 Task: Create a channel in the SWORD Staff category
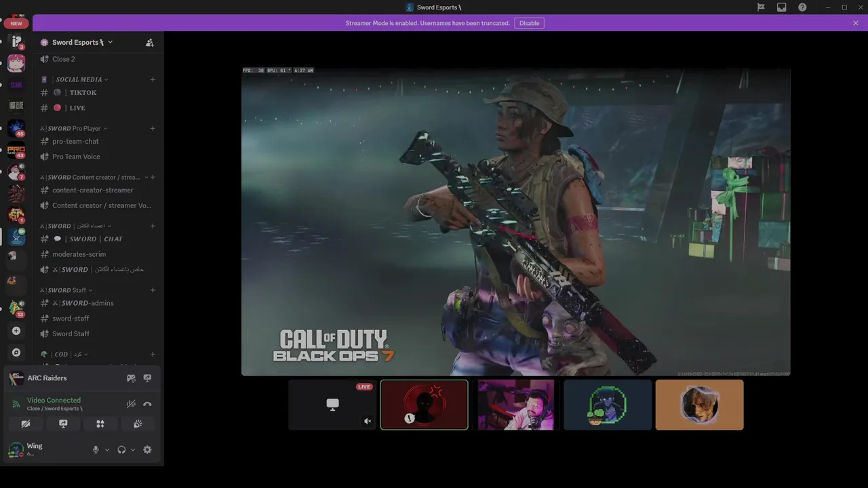[153, 290]
